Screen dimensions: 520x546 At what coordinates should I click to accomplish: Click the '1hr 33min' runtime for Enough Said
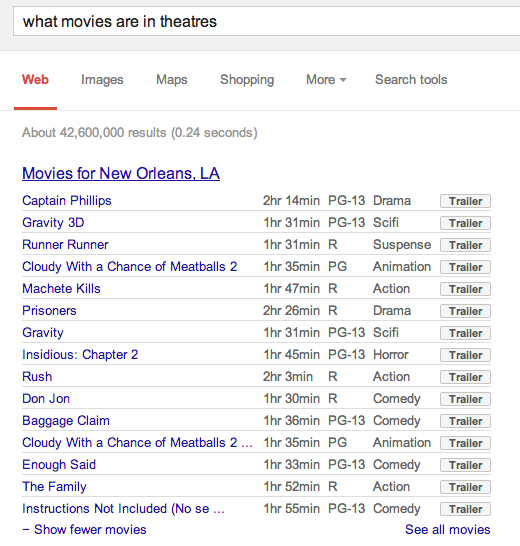[x=292, y=465]
